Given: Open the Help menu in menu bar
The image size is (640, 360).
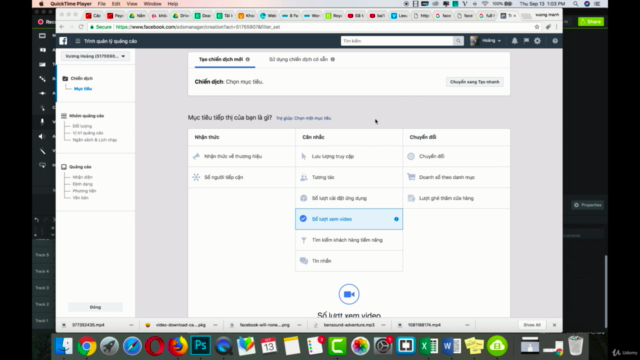Looking at the screenshot, I should [173, 4].
